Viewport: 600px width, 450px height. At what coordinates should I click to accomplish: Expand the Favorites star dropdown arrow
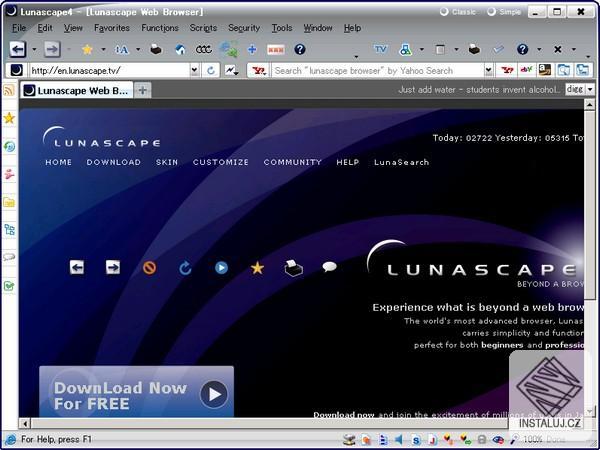tap(103, 49)
